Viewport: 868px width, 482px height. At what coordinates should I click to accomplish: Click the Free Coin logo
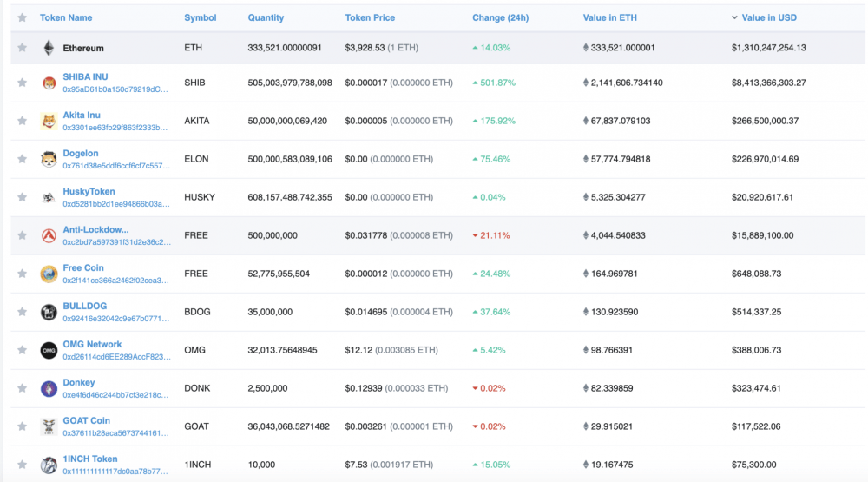pyautogui.click(x=49, y=274)
